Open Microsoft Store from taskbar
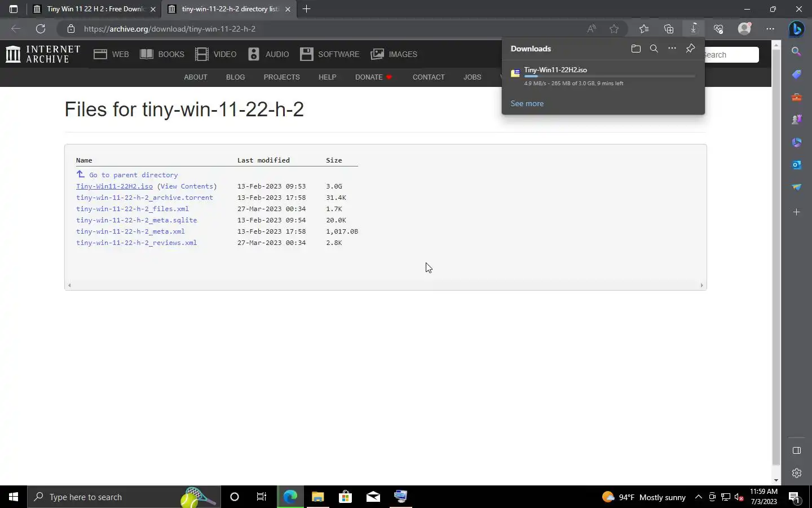Screen dimensions: 812x508 click(x=345, y=497)
